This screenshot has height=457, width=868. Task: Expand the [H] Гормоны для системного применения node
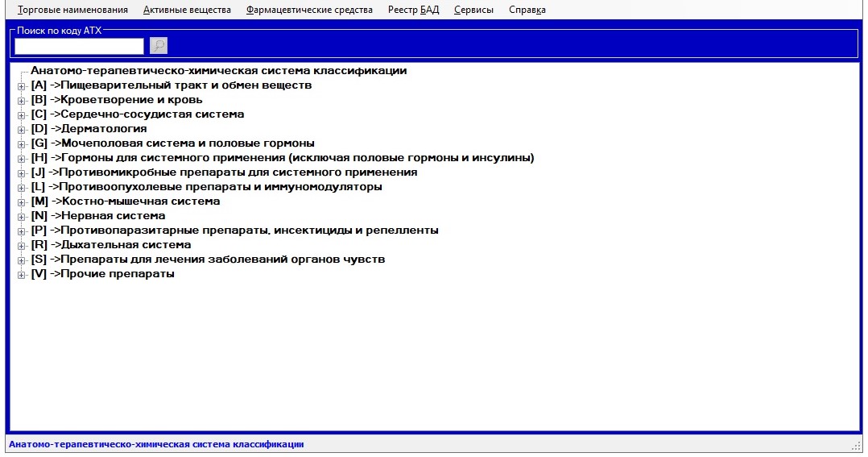pyautogui.click(x=21, y=159)
